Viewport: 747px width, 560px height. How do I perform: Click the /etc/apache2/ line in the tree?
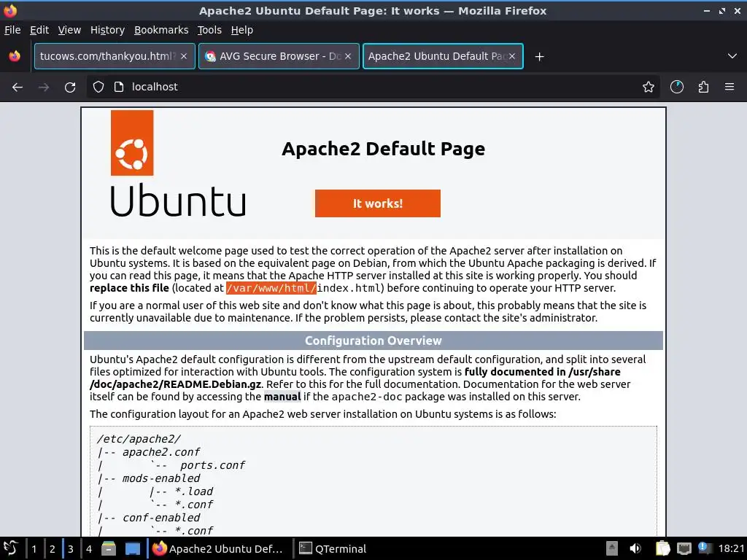pos(139,439)
